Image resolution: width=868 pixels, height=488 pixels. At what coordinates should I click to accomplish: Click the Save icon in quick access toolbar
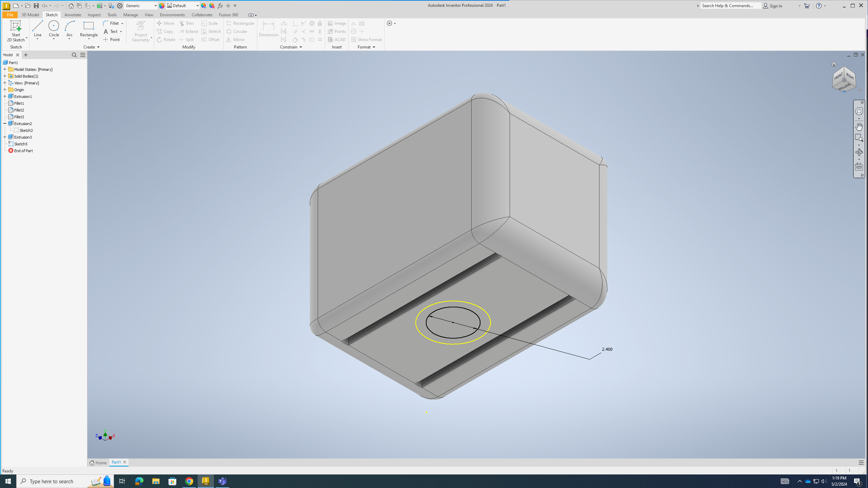coord(36,6)
